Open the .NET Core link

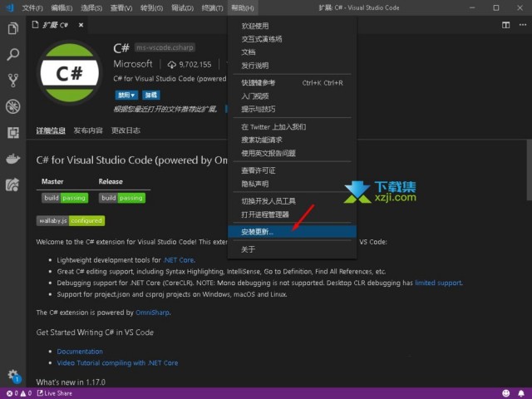(180, 260)
